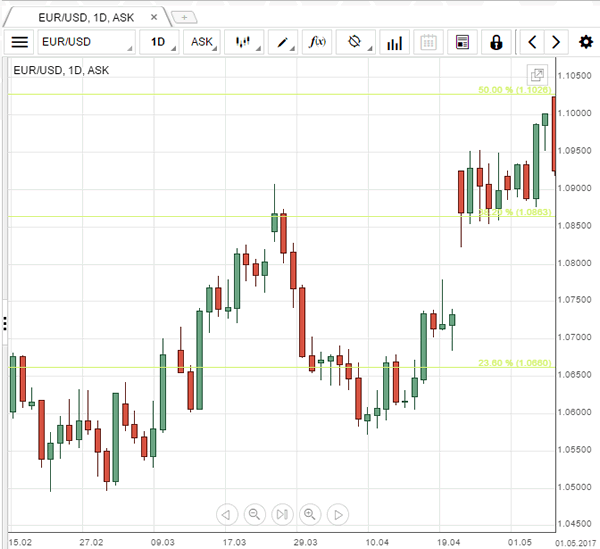
Task: Click the 29.03 date axis label
Action: tap(305, 542)
